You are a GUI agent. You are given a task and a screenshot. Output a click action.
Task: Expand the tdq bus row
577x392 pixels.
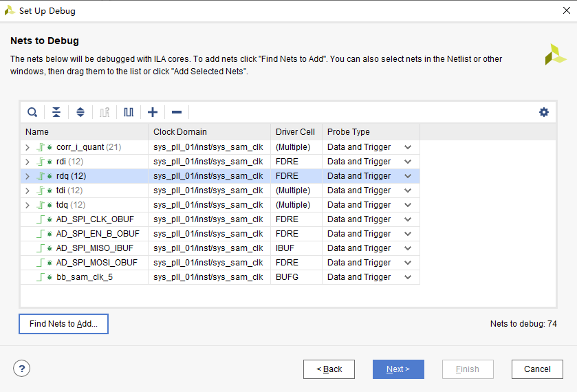click(x=28, y=205)
